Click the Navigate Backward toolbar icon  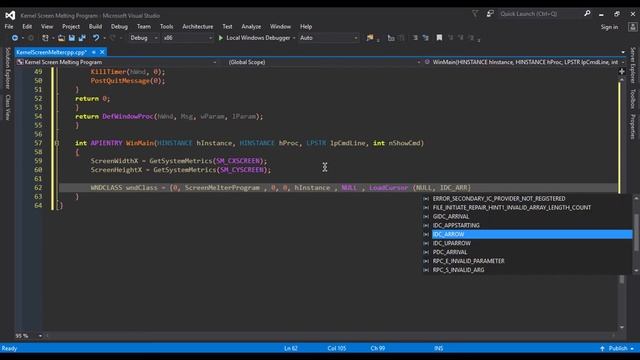pos(15,38)
